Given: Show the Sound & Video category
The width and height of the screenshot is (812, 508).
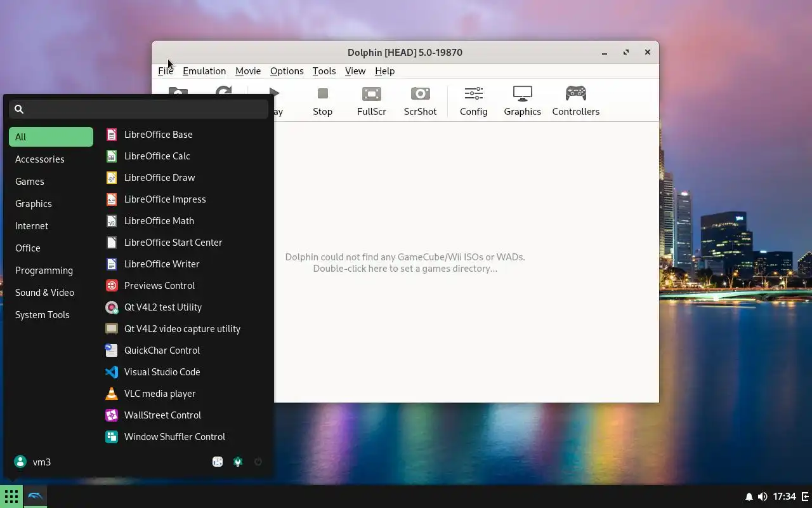Looking at the screenshot, I should click(x=51, y=292).
